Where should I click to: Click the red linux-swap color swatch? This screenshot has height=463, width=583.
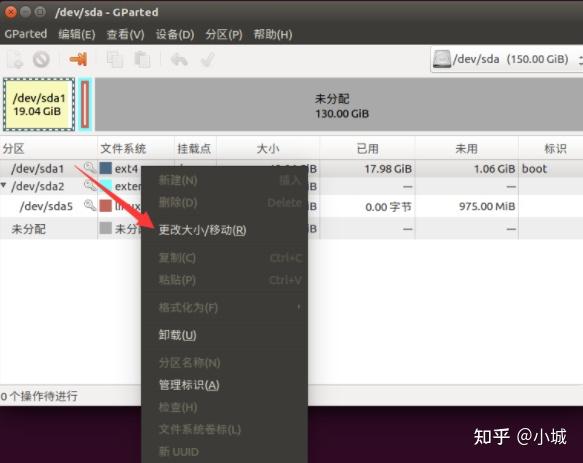pos(106,206)
